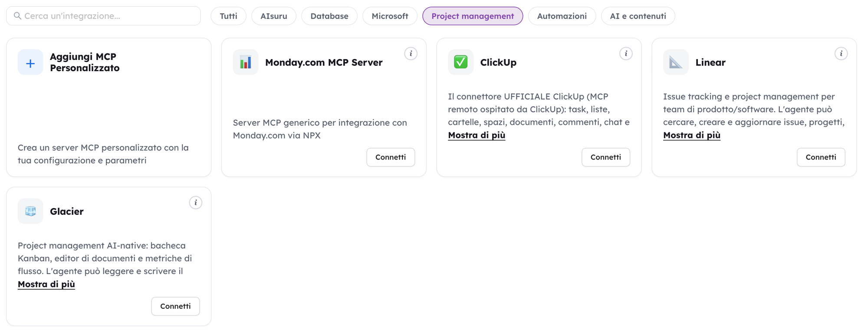Viewport: 868px width, 334px height.
Task: Focus the Cerca un'integrazione search field
Action: (x=103, y=16)
